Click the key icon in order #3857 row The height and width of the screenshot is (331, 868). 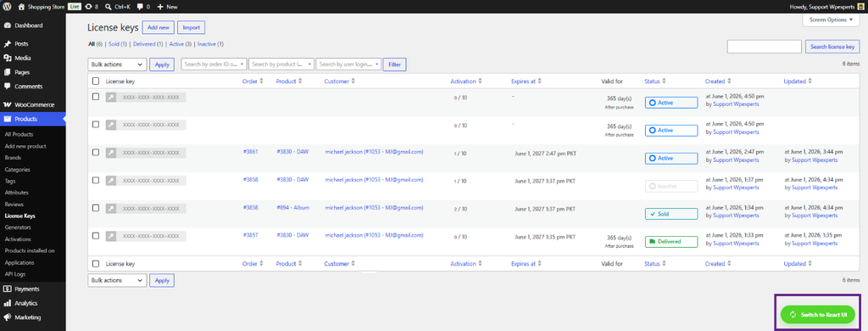click(111, 236)
